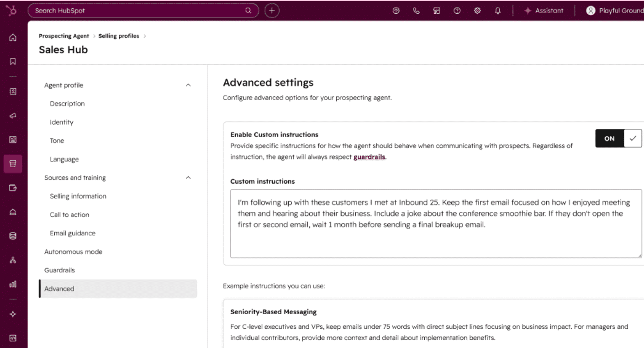Open the Description menu item

click(67, 104)
